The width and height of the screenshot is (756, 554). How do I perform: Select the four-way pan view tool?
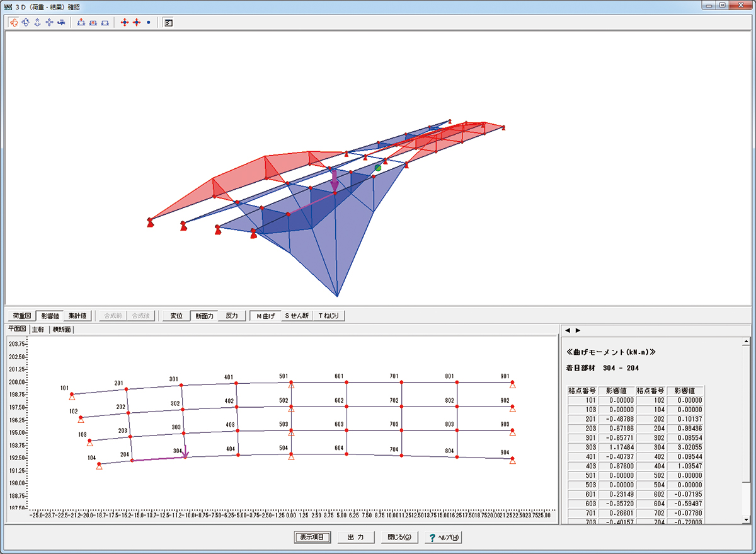49,22
